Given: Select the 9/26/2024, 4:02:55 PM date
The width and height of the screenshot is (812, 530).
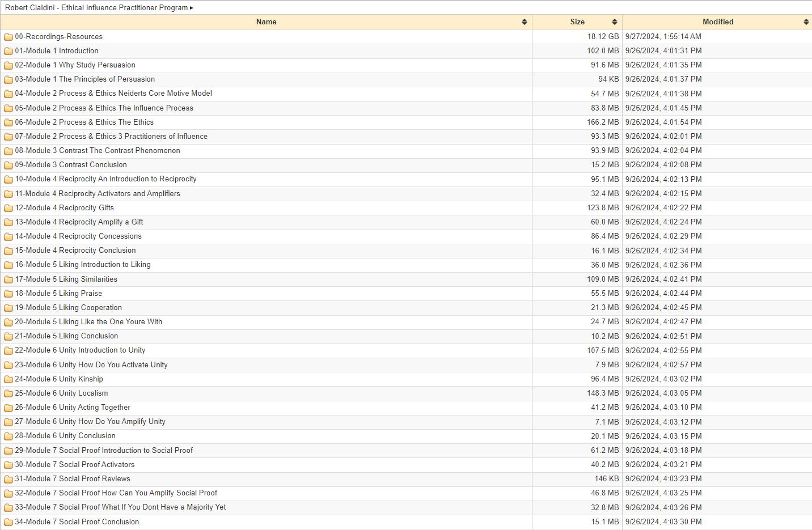Looking at the screenshot, I should [x=663, y=351].
